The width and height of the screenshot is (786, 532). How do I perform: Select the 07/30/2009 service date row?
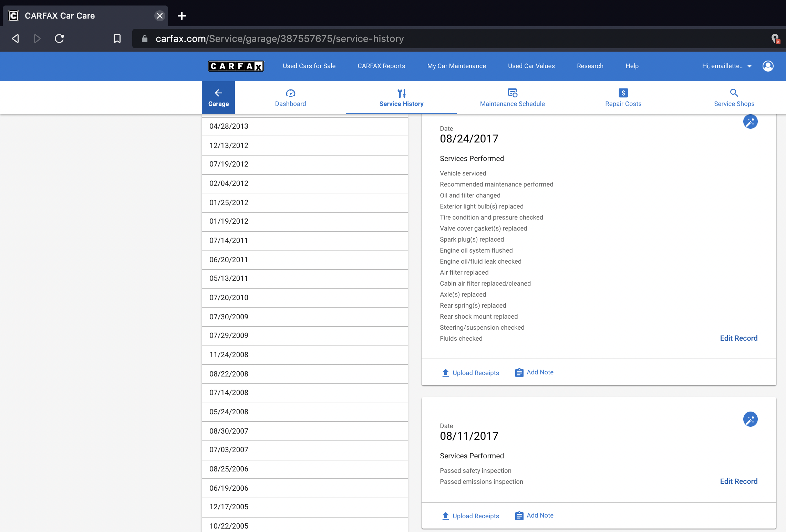coord(305,317)
